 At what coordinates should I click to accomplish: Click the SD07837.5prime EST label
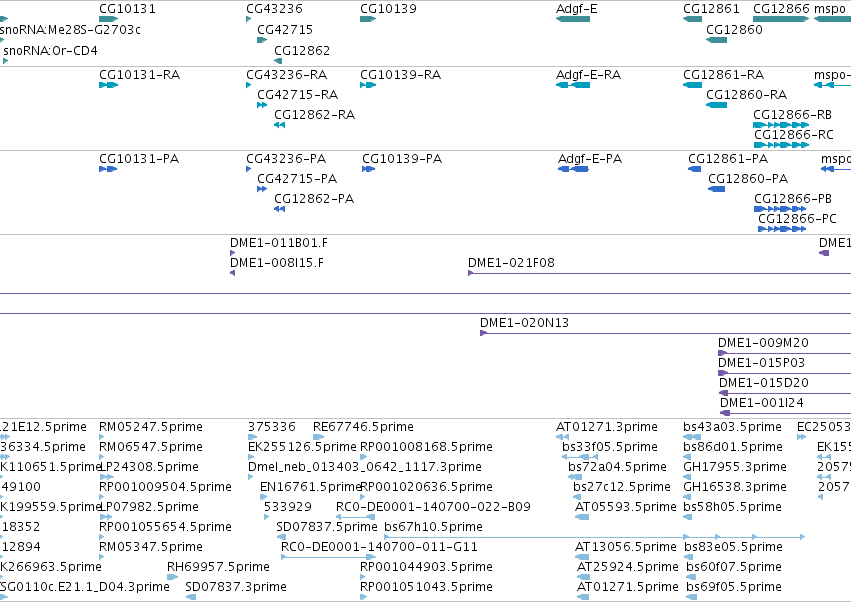coord(327,527)
